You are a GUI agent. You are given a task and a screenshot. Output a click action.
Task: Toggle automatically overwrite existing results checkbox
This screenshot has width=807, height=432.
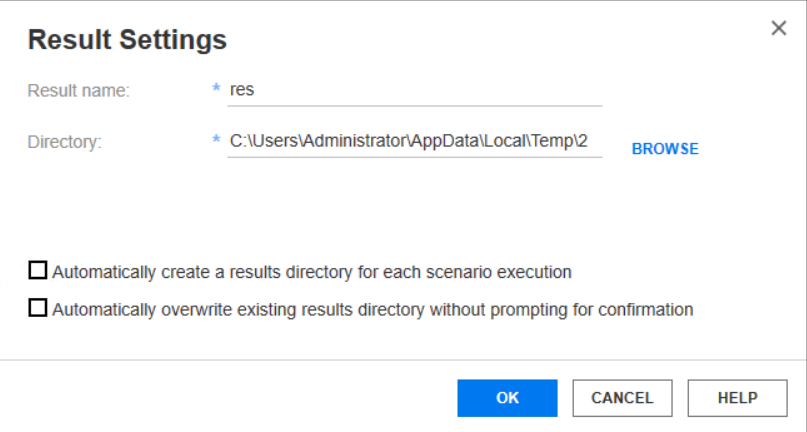[38, 309]
